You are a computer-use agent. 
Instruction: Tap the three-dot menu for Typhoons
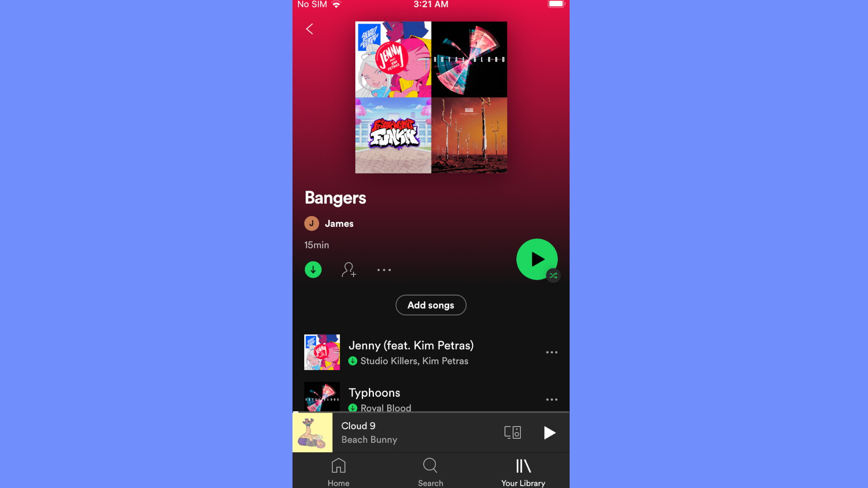552,399
